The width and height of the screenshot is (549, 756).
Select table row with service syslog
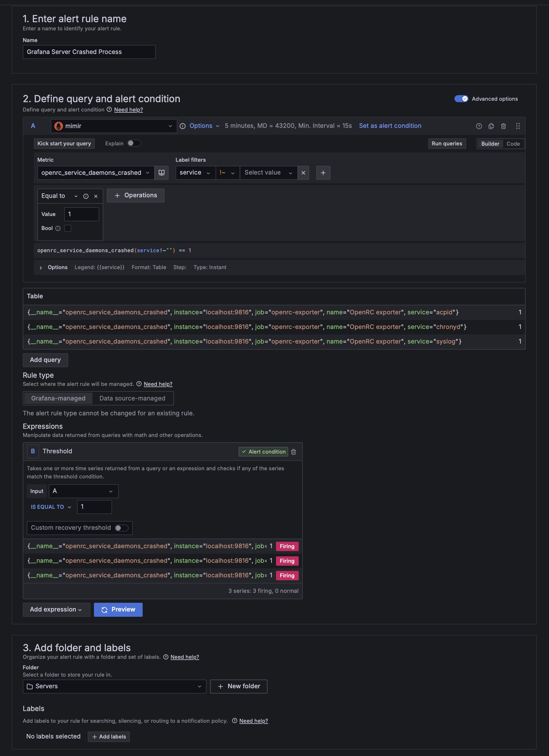click(x=274, y=342)
